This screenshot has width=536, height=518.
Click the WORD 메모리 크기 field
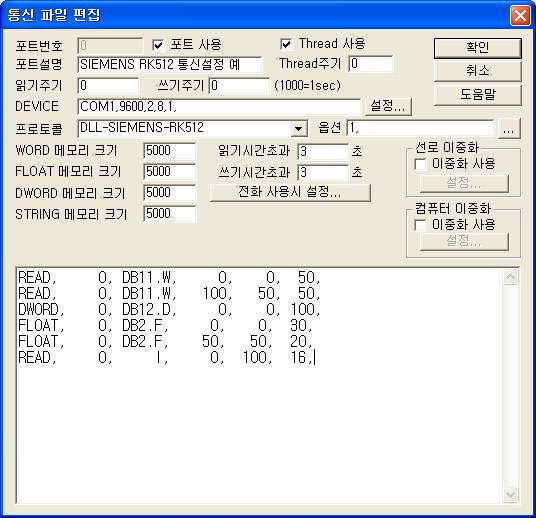[170, 151]
